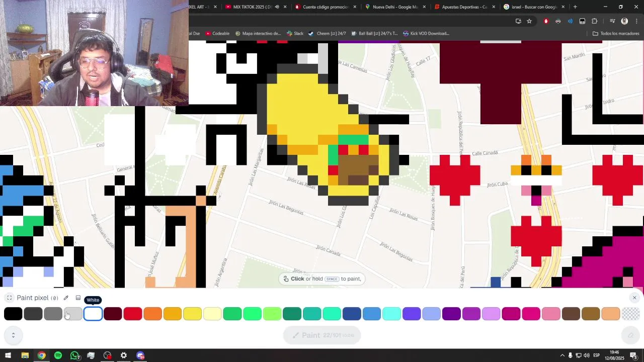
Task: Open the Chrome extensions puzzle icon
Action: (x=595, y=21)
